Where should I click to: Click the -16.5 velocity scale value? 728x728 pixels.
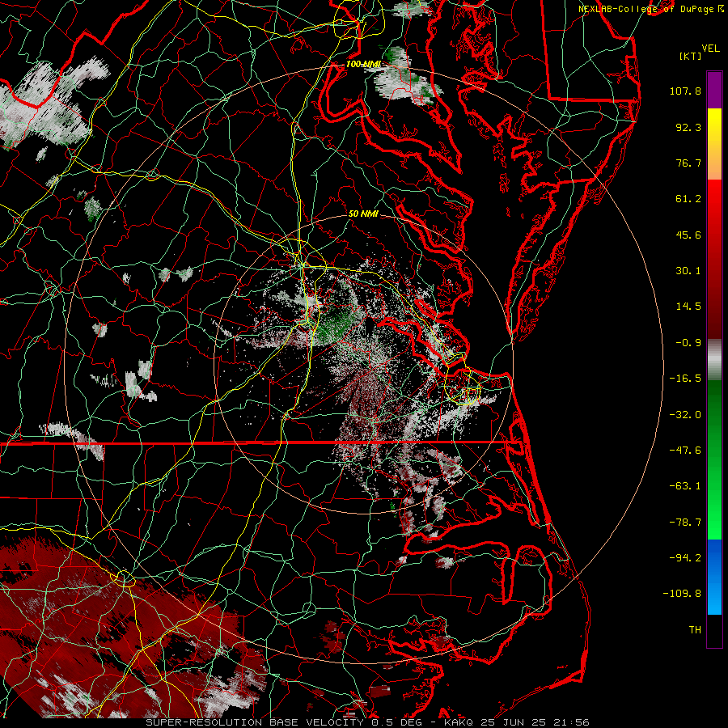[x=685, y=379]
